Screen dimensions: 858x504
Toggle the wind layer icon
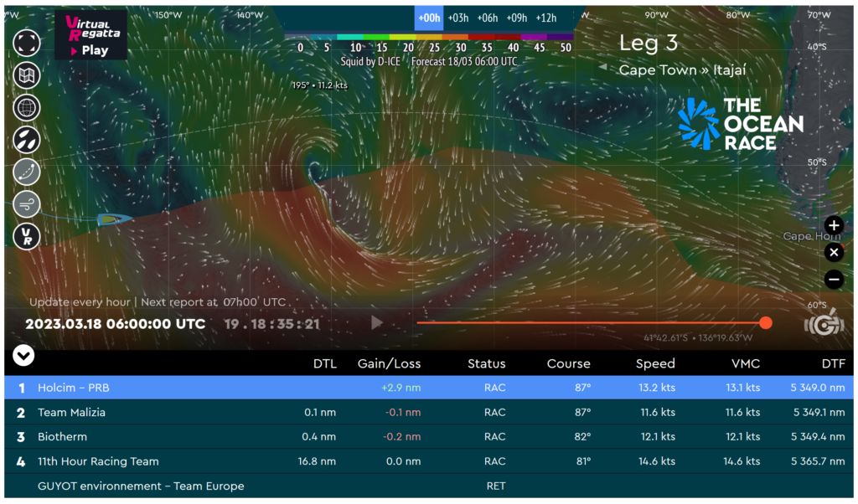click(26, 204)
